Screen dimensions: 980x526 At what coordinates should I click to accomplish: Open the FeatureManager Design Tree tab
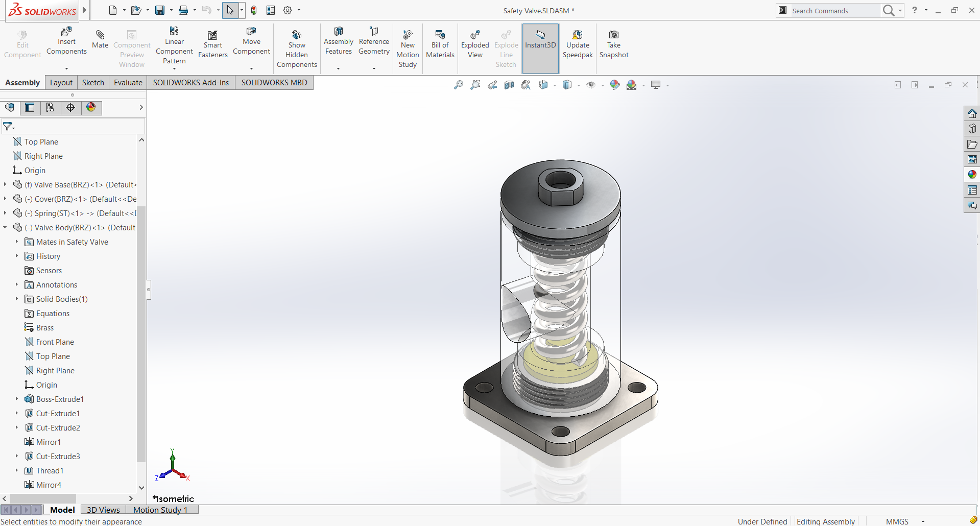[10, 107]
